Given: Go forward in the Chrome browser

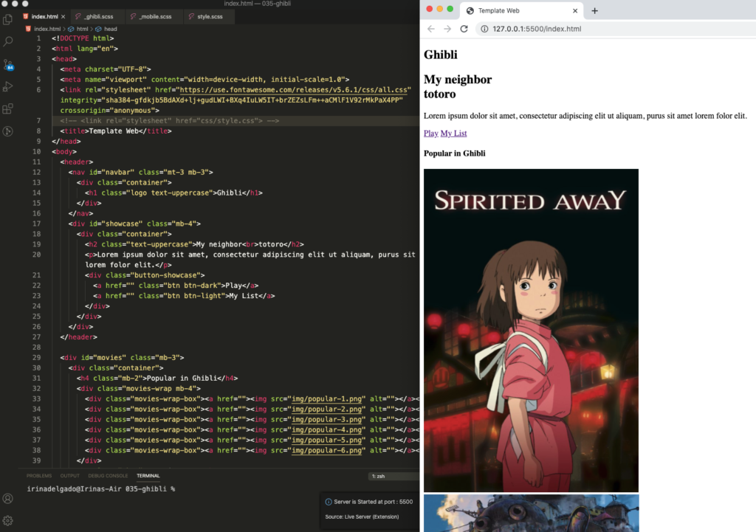Looking at the screenshot, I should click(447, 29).
